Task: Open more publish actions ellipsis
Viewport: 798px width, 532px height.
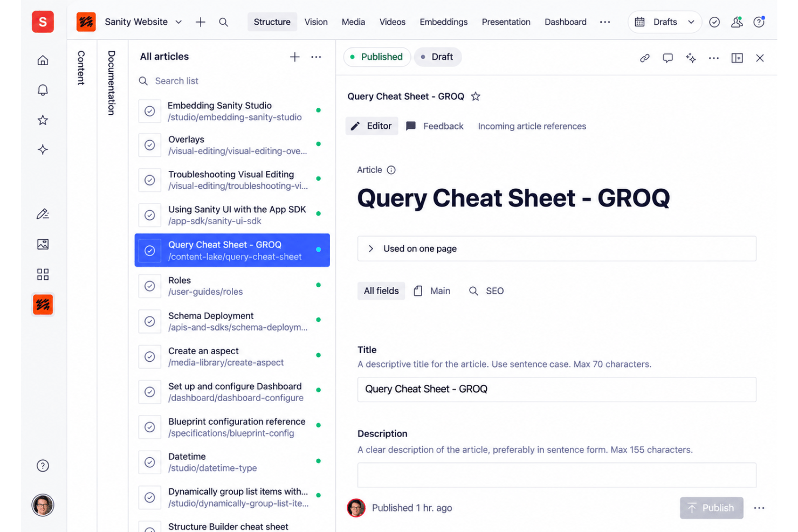Action: pyautogui.click(x=759, y=508)
